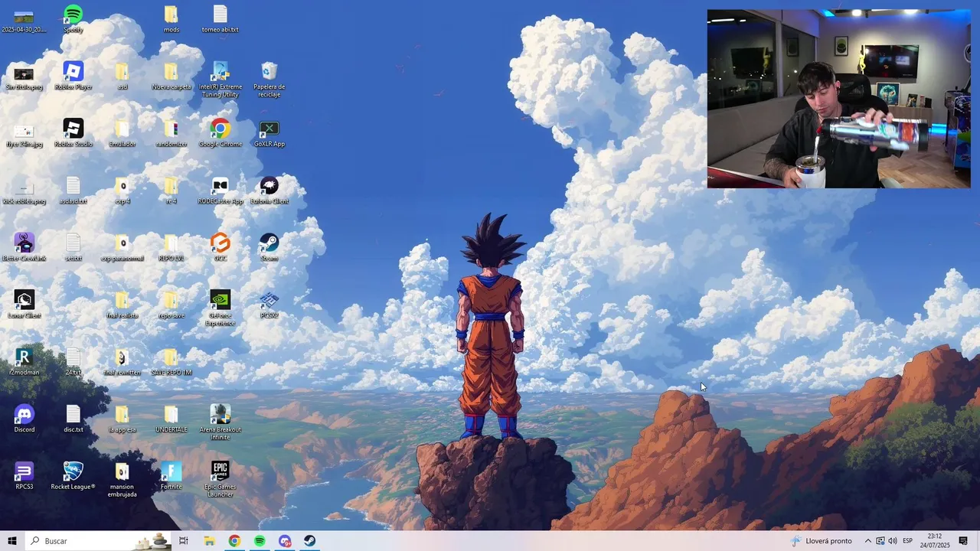Image resolution: width=980 pixels, height=551 pixels.
Task: Open the notification center
Action: point(963,541)
